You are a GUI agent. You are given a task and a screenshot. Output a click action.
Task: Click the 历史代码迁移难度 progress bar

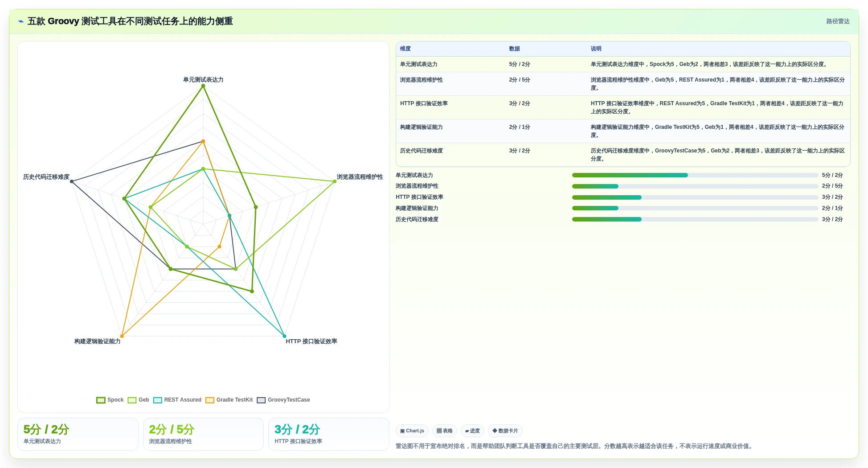(695, 219)
